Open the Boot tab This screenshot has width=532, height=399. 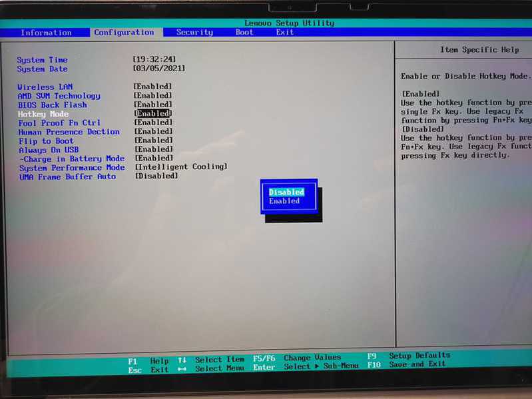(x=244, y=32)
